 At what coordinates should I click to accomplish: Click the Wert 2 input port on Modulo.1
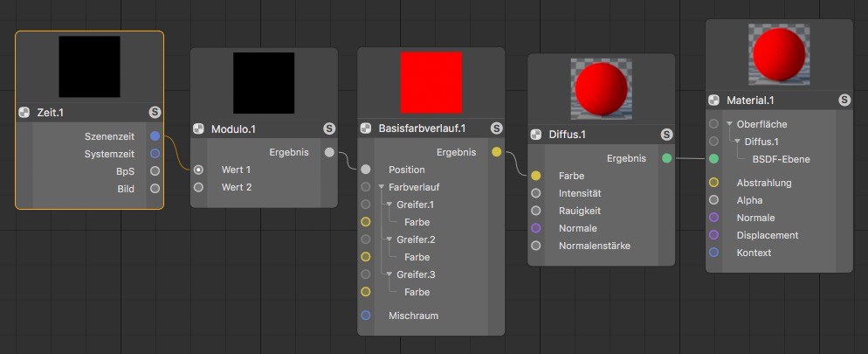coord(198,187)
